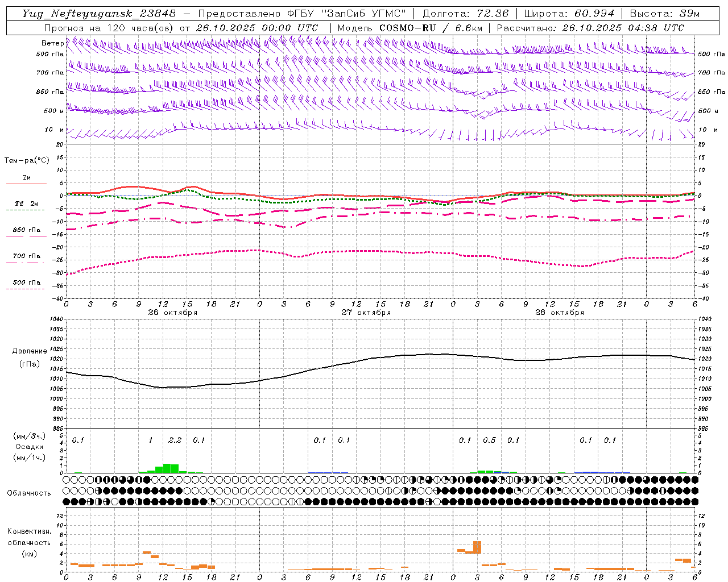728x582 pixels.
Task: Click the tallest orange convective cloud bar
Action: [x=477, y=547]
